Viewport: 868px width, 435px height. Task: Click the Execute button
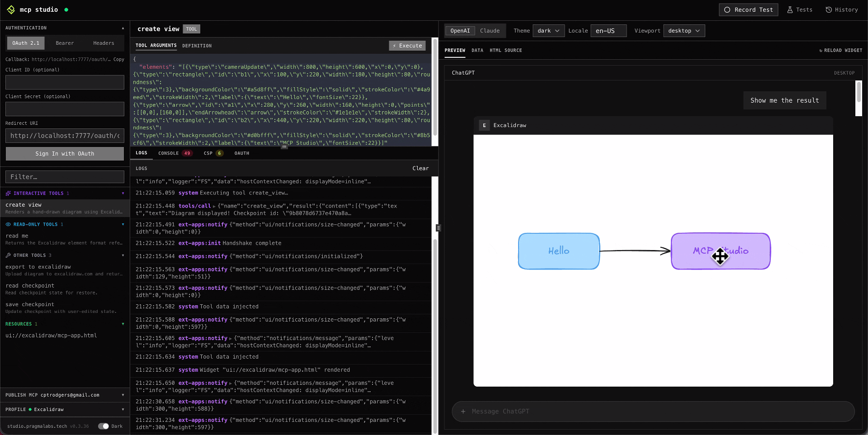tap(407, 46)
